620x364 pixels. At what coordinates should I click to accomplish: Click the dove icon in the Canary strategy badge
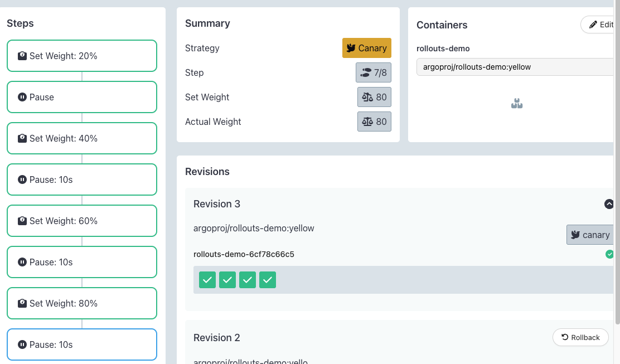point(351,48)
